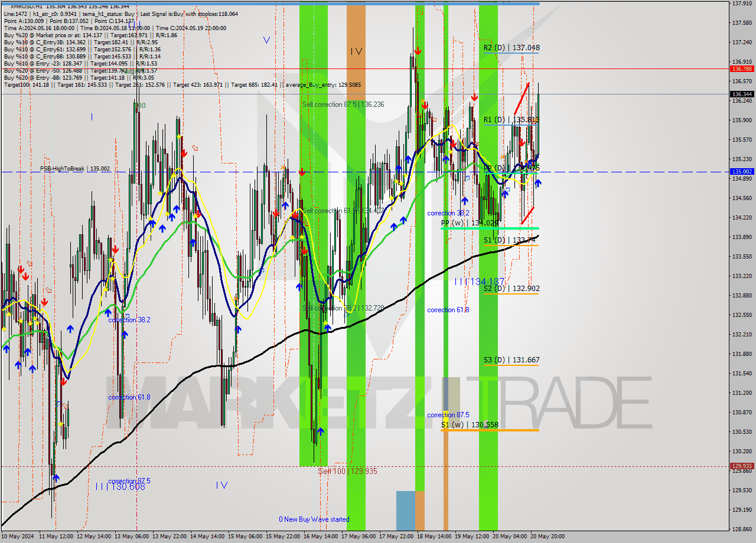Click the 'FSB-HighToBreak | 135.002' label
Viewport: 756px width, 543px height.
pos(75,169)
